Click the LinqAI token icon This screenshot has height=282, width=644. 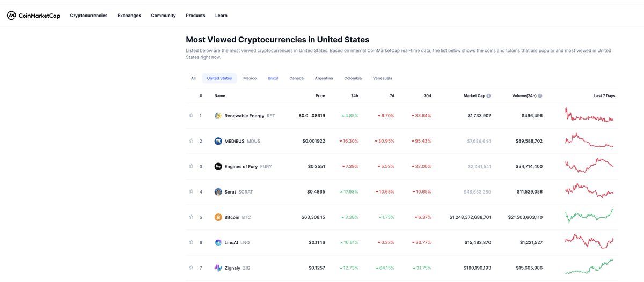coord(218,242)
